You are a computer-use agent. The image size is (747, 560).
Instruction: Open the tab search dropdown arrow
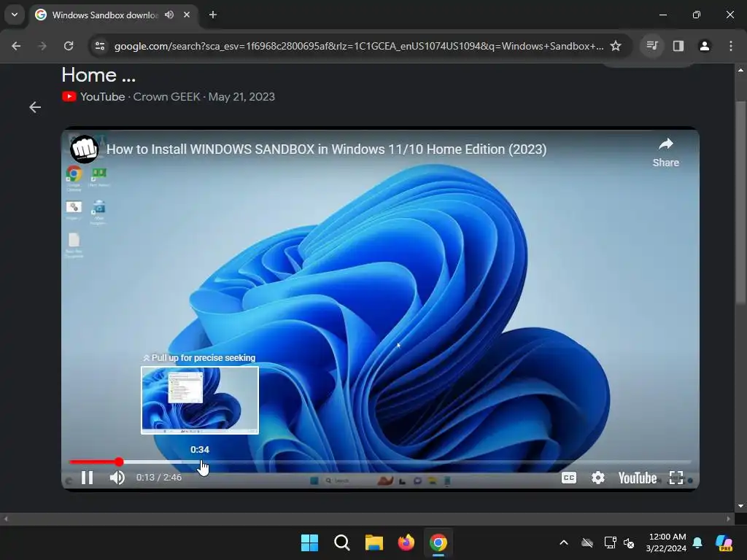pyautogui.click(x=15, y=15)
